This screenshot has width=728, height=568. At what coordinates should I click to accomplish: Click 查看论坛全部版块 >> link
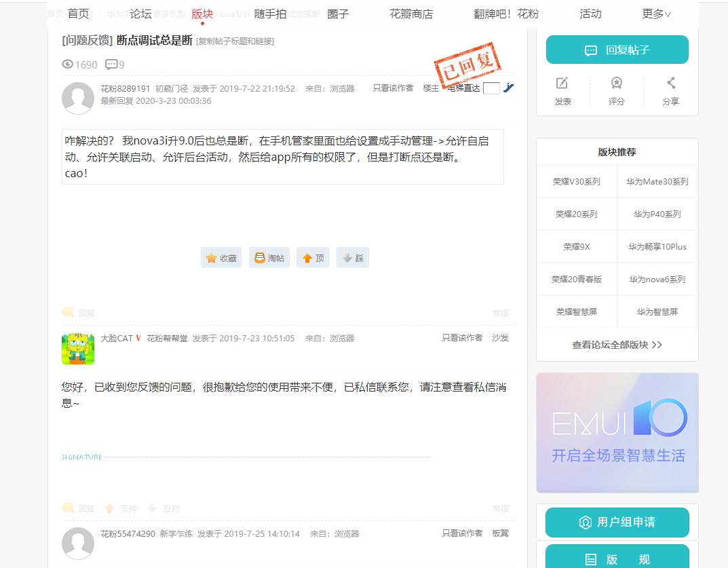[617, 345]
